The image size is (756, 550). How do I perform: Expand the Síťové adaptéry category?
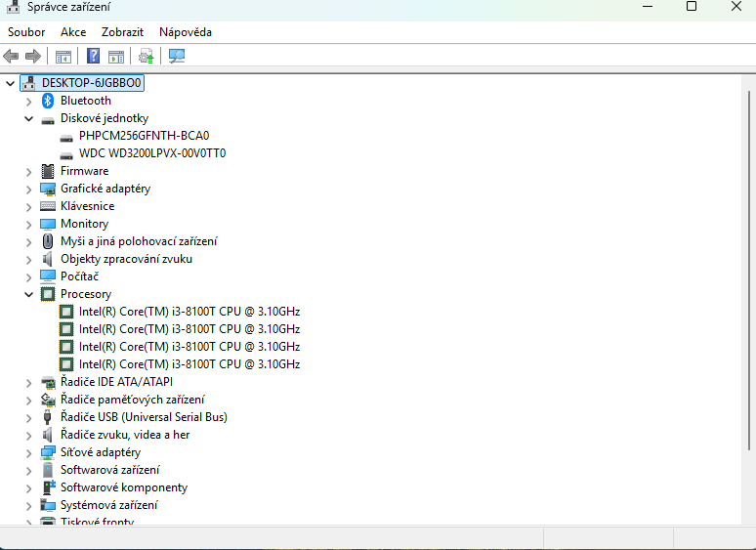click(29, 453)
